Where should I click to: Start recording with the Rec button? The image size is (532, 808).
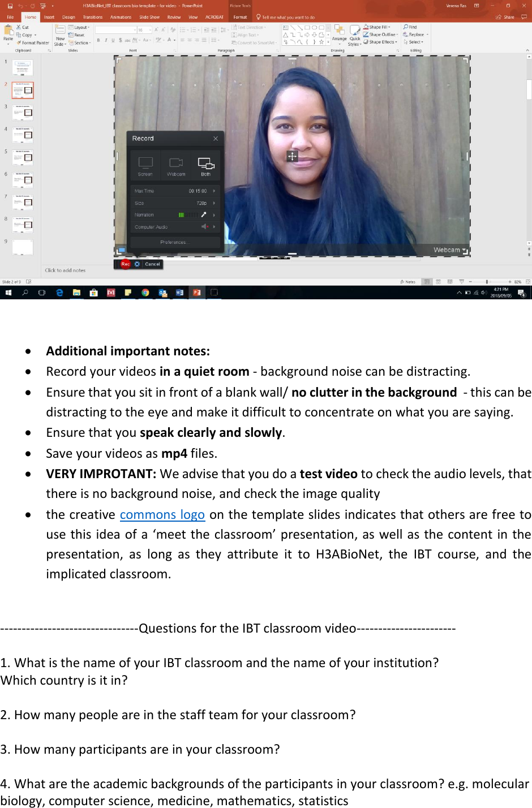(x=126, y=264)
